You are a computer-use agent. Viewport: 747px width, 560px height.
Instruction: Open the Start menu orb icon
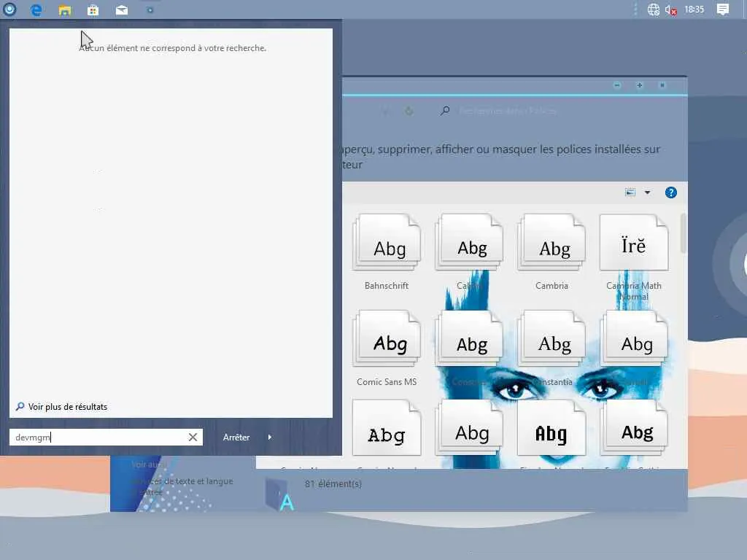(9, 9)
